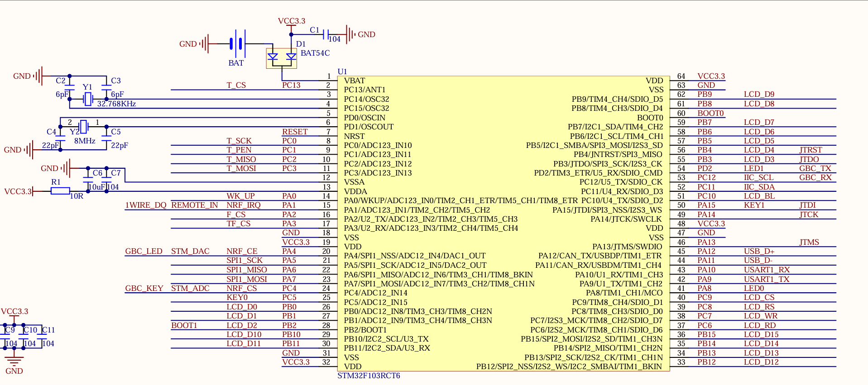868x385 pixels.
Task: Click the BOOT0 net label at pin 60
Action: click(x=710, y=113)
